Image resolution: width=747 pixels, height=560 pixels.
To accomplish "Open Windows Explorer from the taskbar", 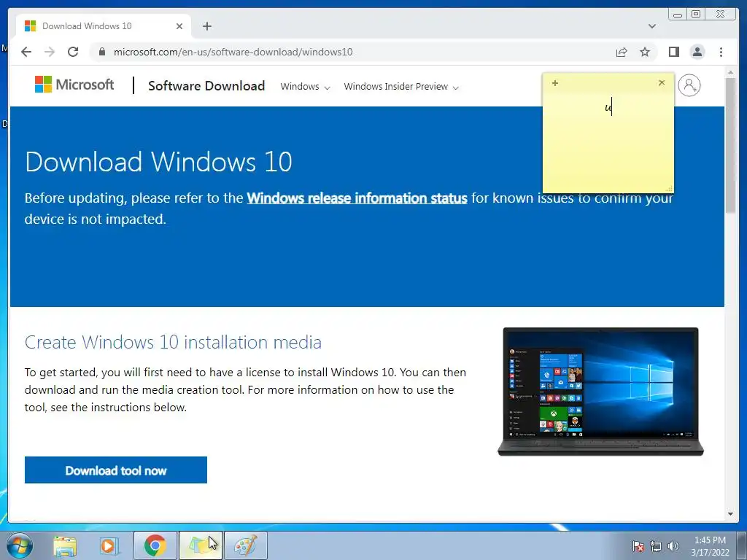I will coord(65,546).
